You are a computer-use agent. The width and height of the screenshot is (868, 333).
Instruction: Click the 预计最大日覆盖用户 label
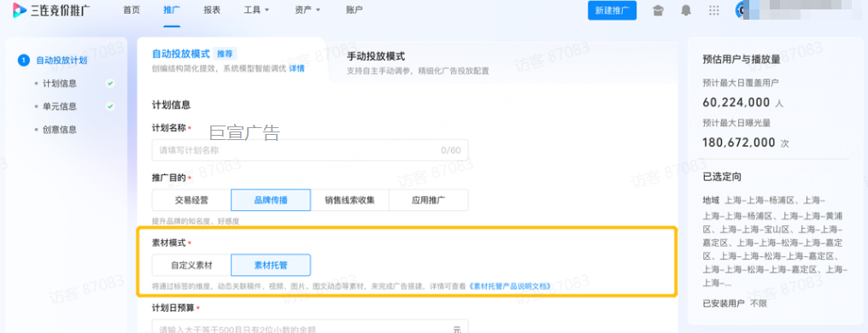(741, 83)
